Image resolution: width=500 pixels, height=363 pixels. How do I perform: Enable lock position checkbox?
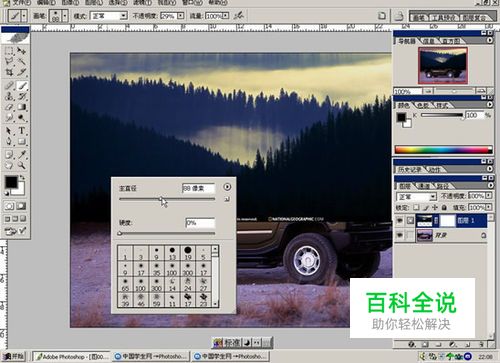click(435, 208)
